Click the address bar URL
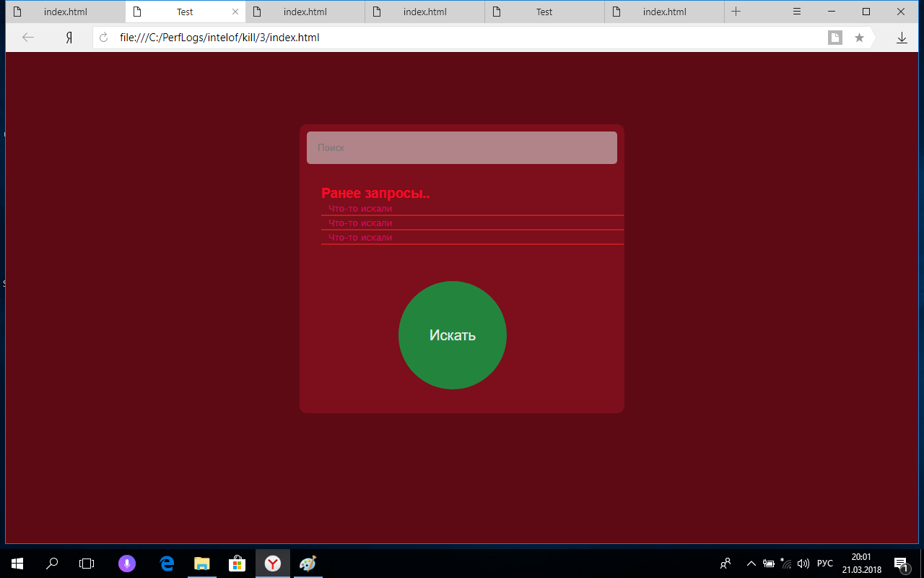This screenshot has height=578, width=924. 219,38
